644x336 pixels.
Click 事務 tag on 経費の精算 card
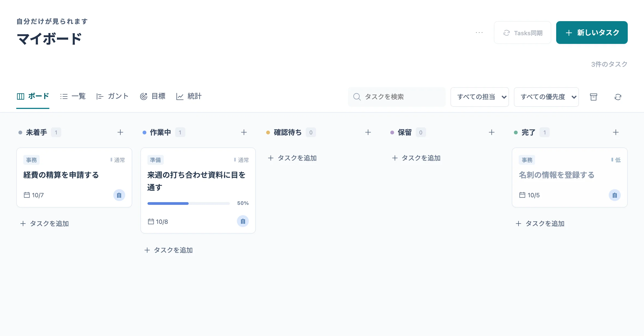[31, 160]
